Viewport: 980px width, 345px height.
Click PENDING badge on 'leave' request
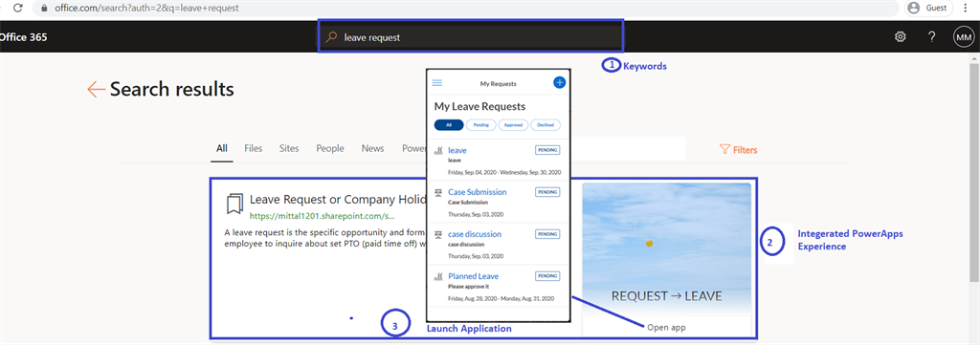tap(547, 150)
